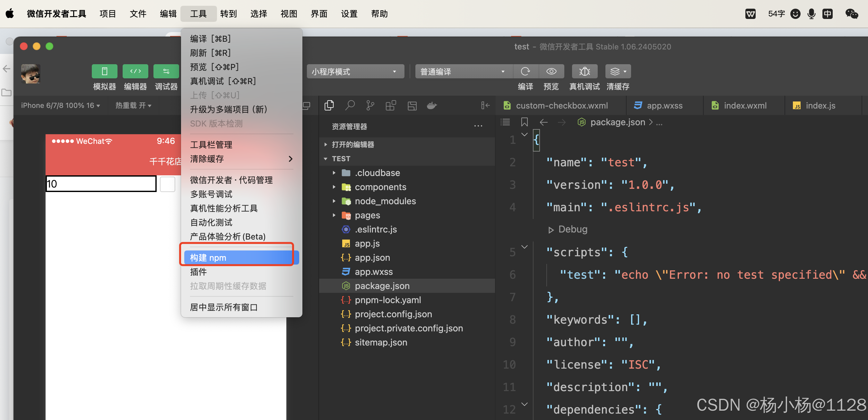Screen dimensions: 868x420
Task: Select 居中显示所有窗口 menu item
Action: coord(242,307)
